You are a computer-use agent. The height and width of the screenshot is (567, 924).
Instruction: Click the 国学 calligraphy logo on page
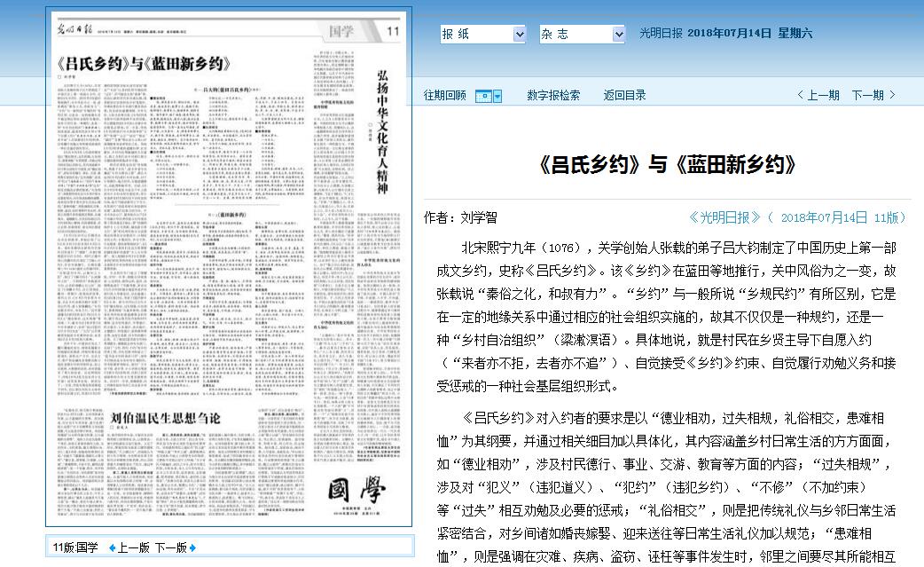click(356, 491)
